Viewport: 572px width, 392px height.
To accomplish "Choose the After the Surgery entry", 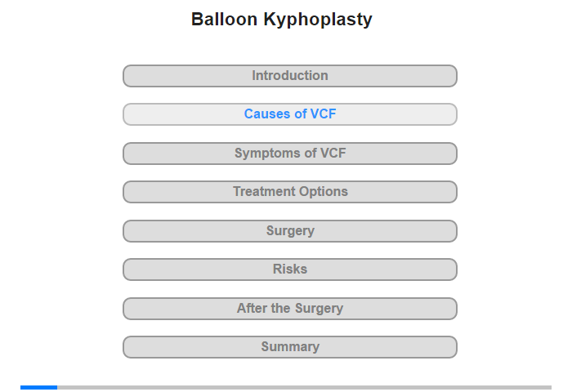I will pos(289,309).
